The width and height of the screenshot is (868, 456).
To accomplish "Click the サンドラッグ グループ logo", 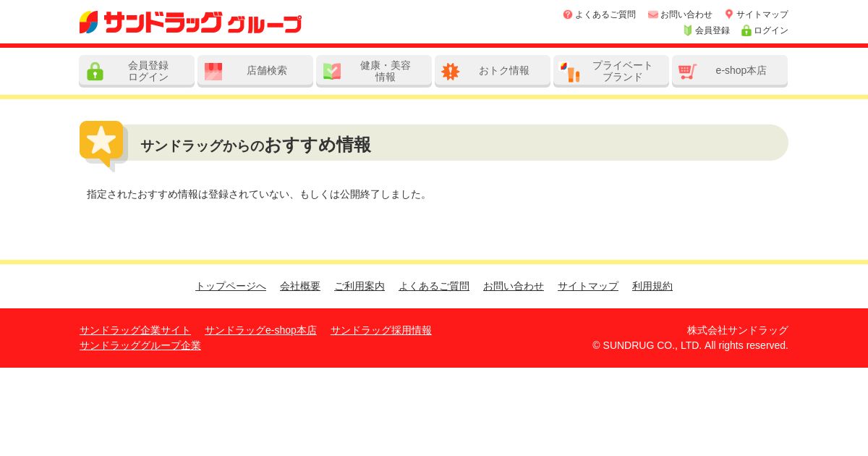I will [x=190, y=22].
